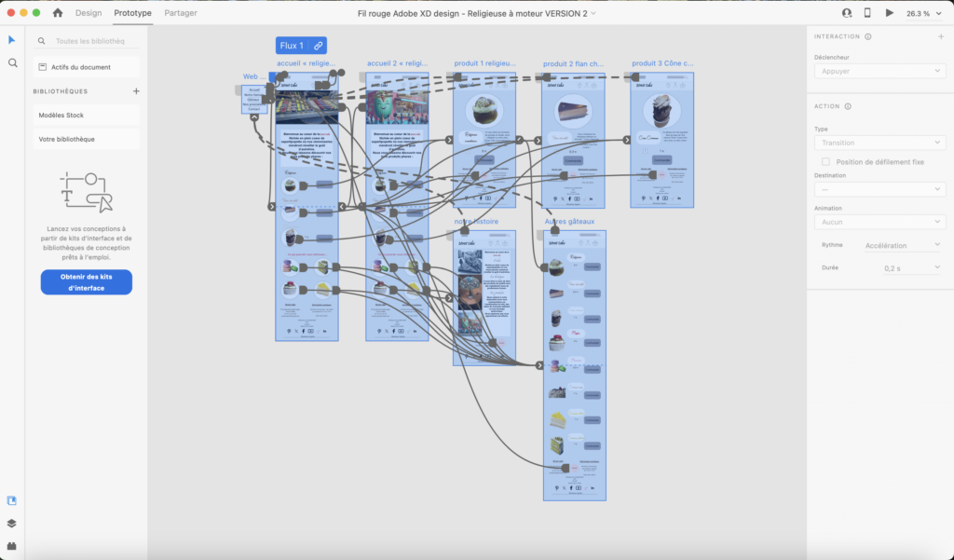Switch to the Partager tab
954x560 pixels.
(180, 13)
